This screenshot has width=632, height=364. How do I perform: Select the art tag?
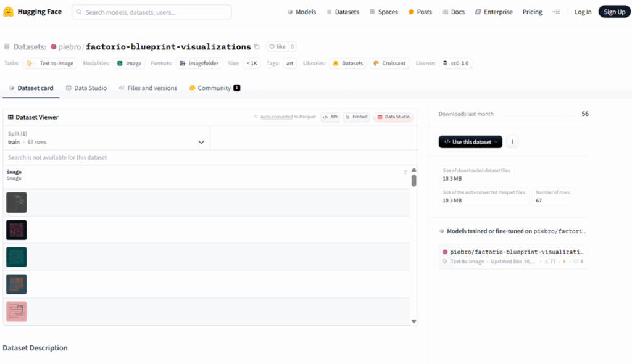coord(290,64)
